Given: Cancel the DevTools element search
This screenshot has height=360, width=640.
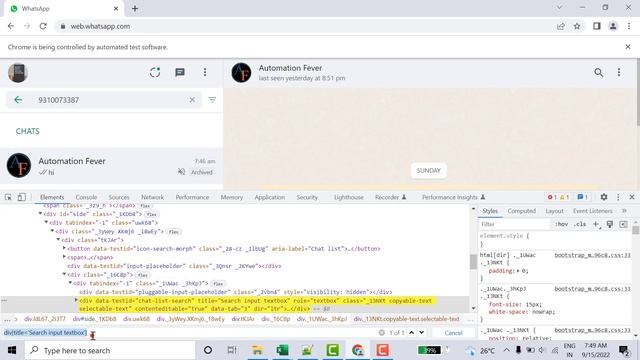Looking at the screenshot, I should [453, 333].
